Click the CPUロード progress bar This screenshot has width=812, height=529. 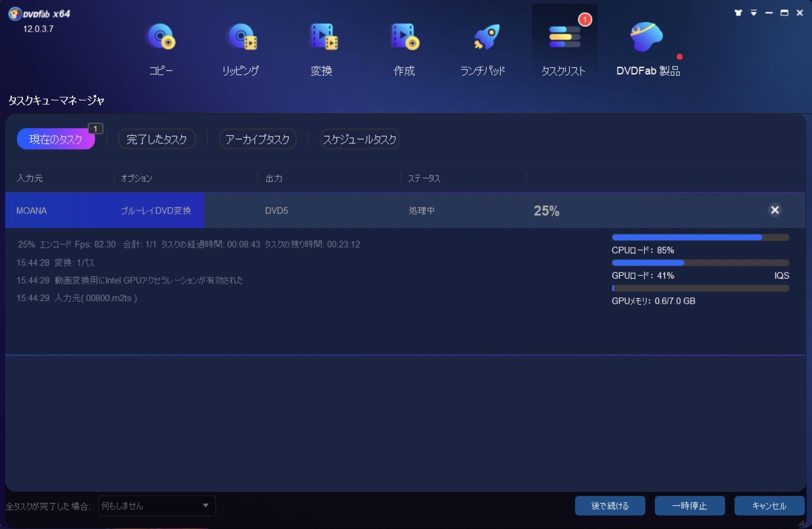pyautogui.click(x=700, y=238)
